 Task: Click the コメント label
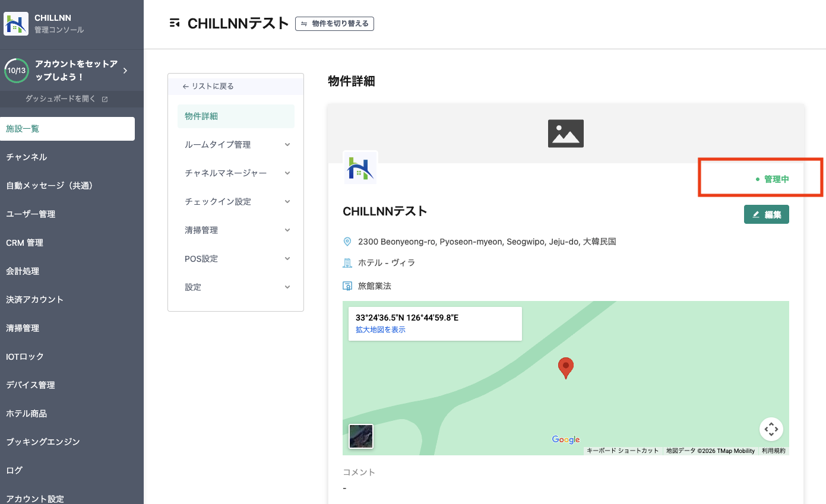click(359, 473)
